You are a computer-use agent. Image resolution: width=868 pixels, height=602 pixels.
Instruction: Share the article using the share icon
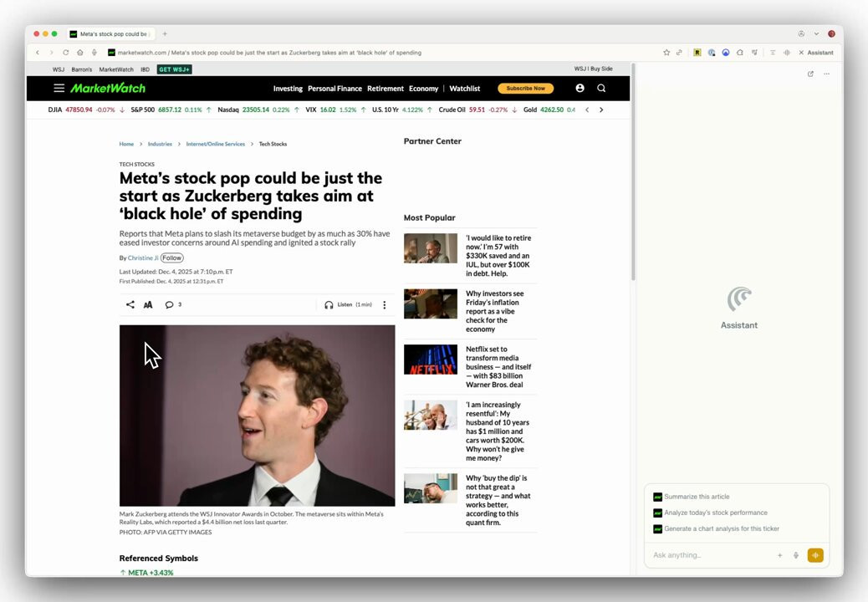click(130, 304)
